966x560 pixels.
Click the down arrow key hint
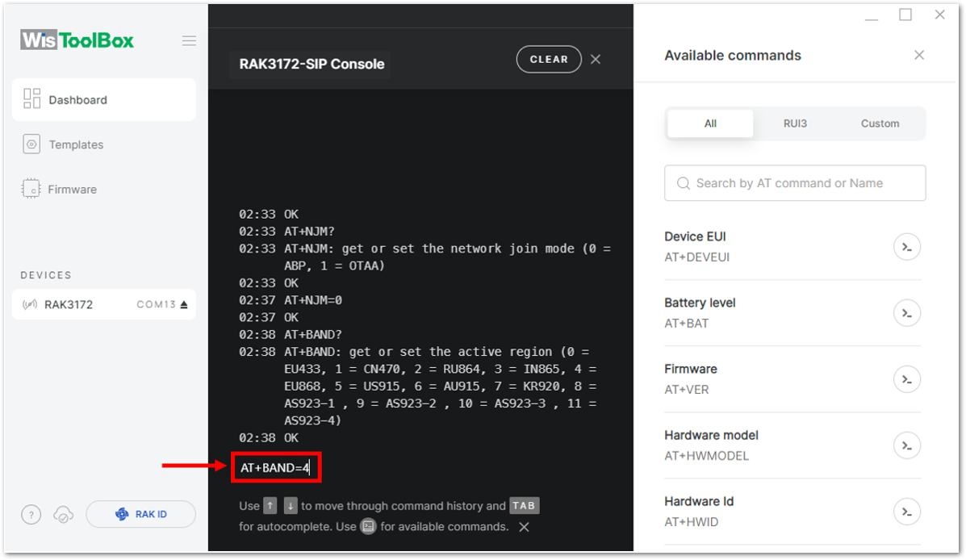(291, 506)
